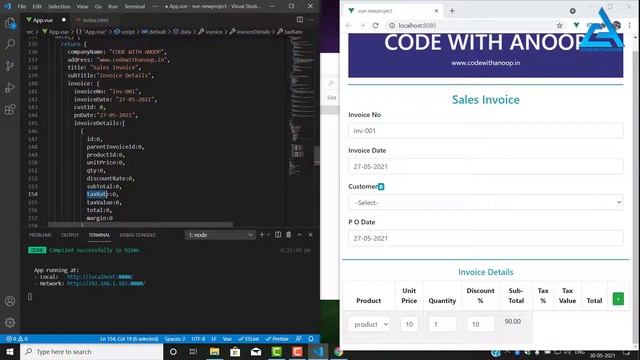Screen dimensions: 640x360
Task: Click ESLint in the status bar
Action: [249, 339]
